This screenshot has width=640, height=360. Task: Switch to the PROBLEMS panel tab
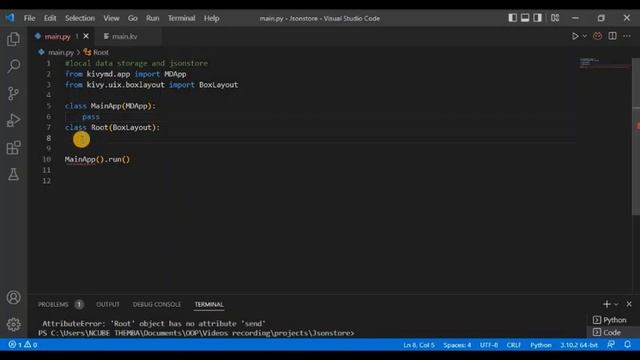click(x=53, y=304)
